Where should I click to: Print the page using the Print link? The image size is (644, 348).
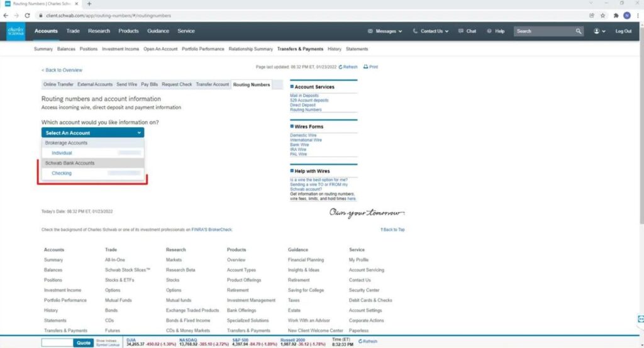coord(370,67)
